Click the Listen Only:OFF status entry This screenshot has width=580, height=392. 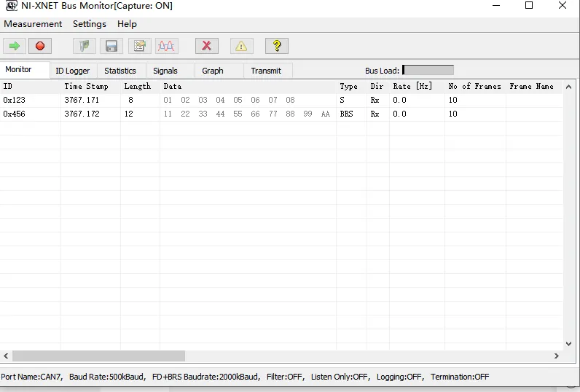340,377
